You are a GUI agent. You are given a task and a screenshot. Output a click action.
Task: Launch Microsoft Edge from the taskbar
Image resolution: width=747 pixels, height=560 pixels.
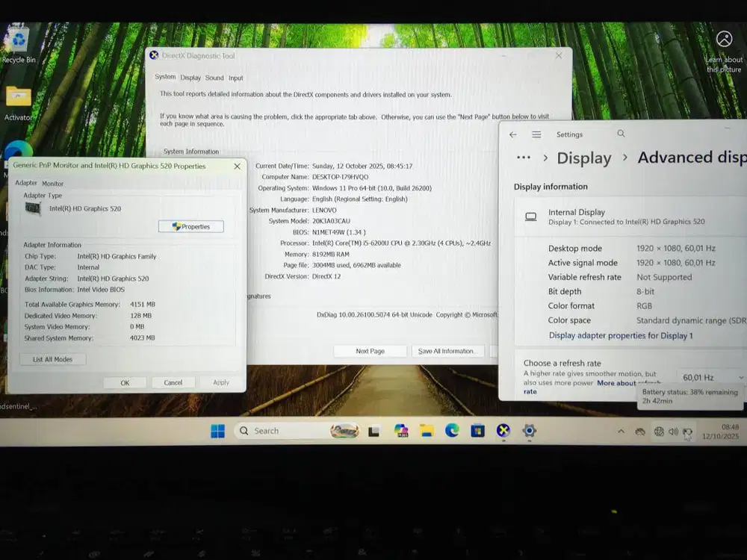pos(452,431)
